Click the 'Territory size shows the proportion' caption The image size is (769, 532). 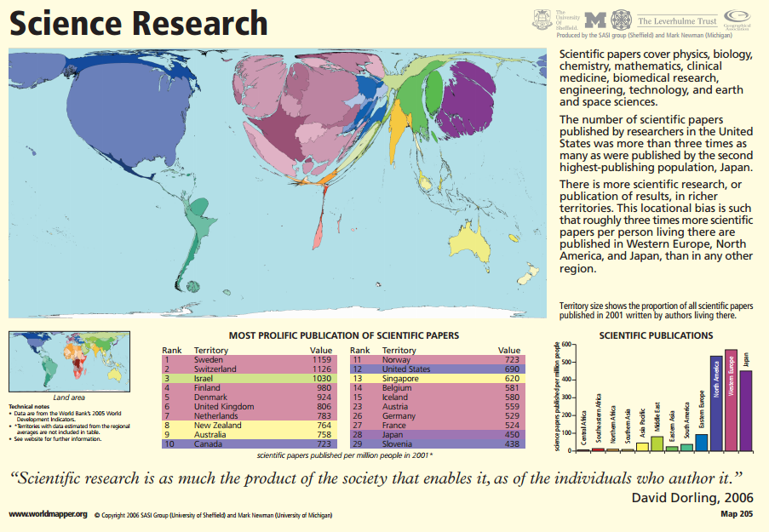point(657,311)
